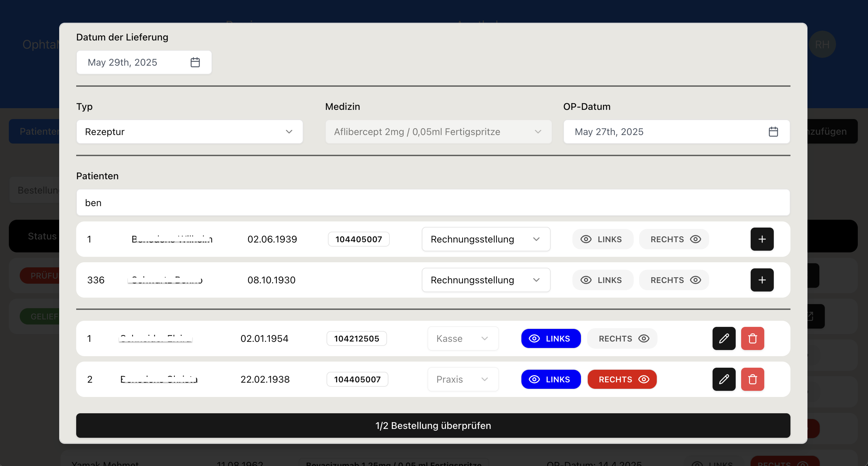Delete patient born 02.01.1954 with trash icon
Image resolution: width=868 pixels, height=466 pixels.
point(752,338)
